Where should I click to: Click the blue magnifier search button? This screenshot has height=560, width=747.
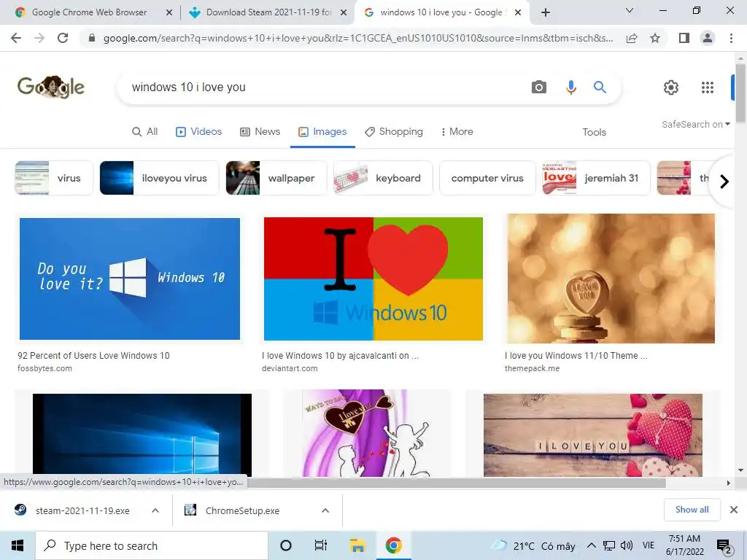coord(600,87)
